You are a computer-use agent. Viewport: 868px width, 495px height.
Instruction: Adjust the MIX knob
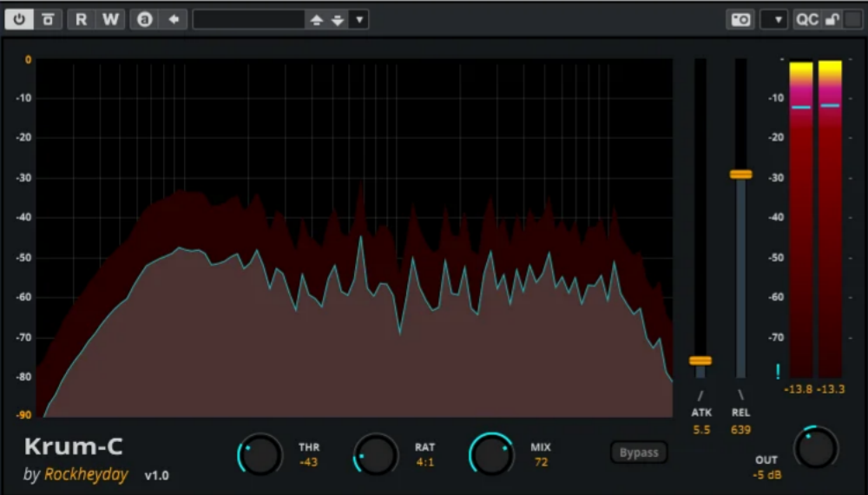[x=491, y=454]
